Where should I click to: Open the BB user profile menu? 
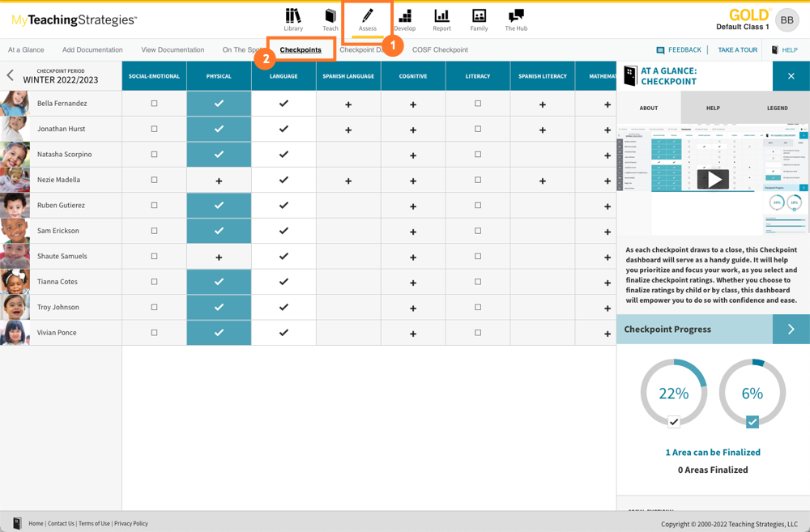click(x=787, y=20)
